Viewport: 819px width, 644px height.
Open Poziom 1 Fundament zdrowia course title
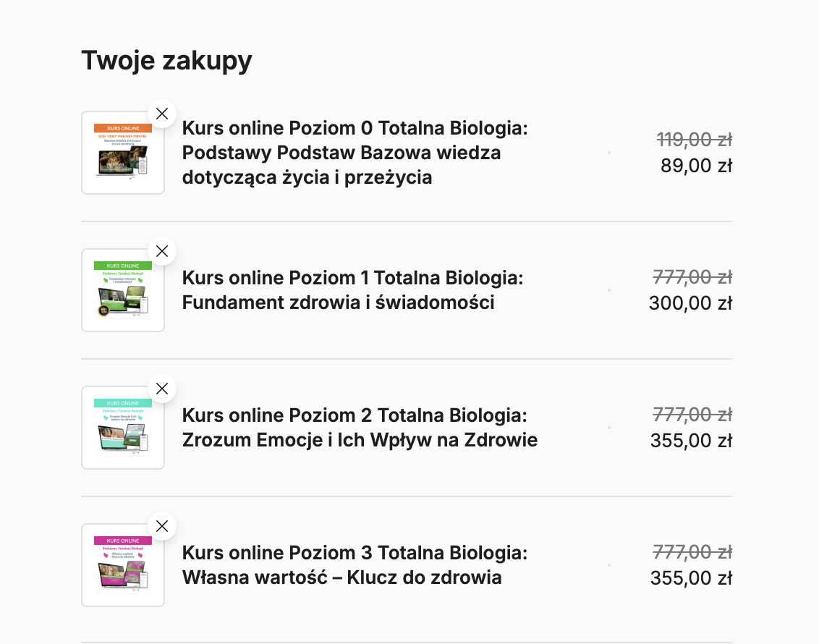coord(353,289)
